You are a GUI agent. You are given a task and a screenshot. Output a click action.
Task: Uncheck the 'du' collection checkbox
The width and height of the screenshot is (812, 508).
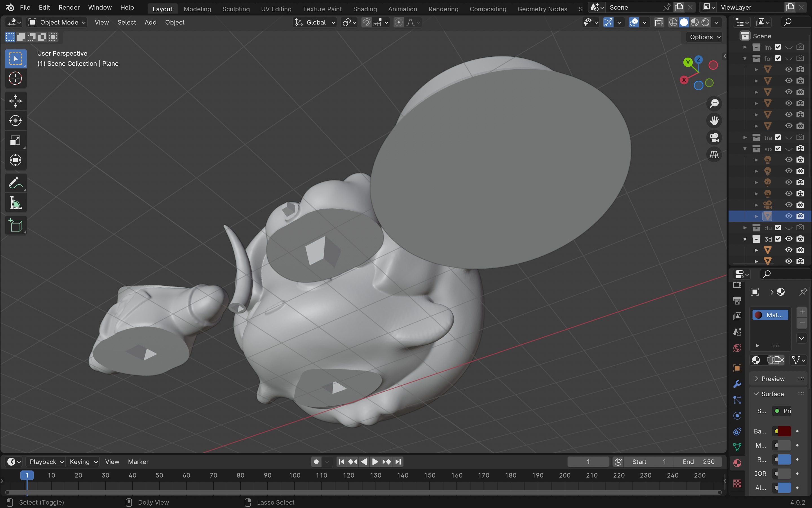778,228
